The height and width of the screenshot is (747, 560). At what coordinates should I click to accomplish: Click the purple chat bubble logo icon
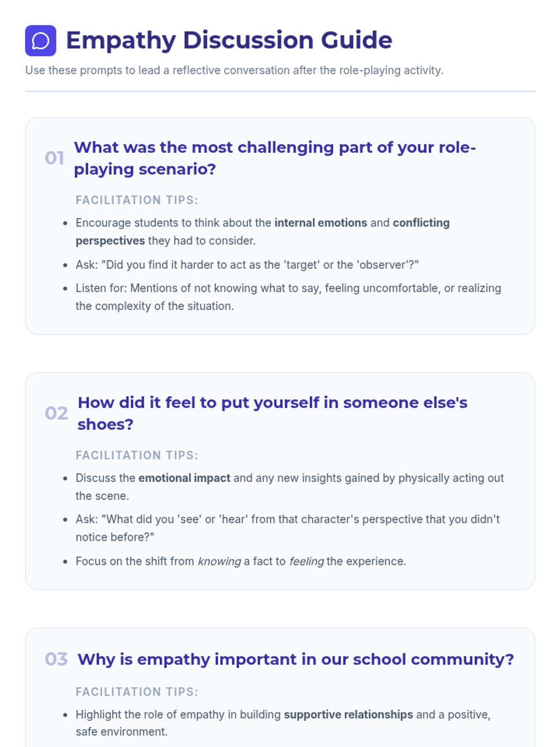coord(41,41)
